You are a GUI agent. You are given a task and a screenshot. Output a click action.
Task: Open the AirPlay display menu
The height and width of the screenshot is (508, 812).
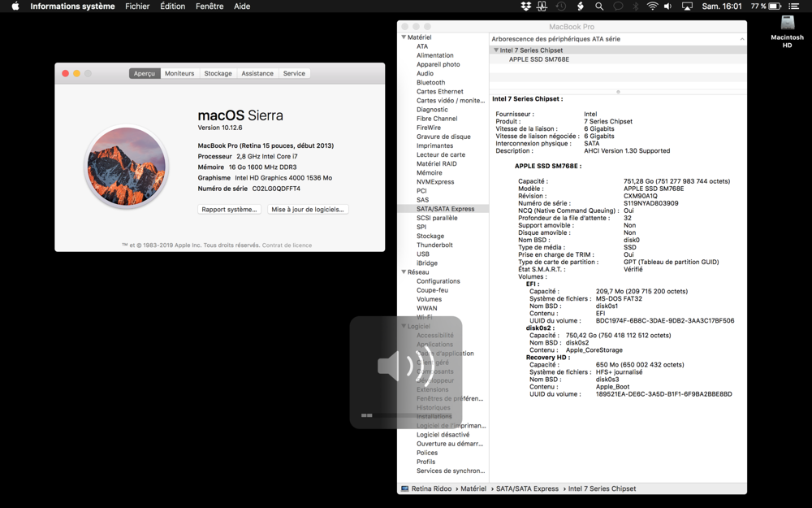687,7
